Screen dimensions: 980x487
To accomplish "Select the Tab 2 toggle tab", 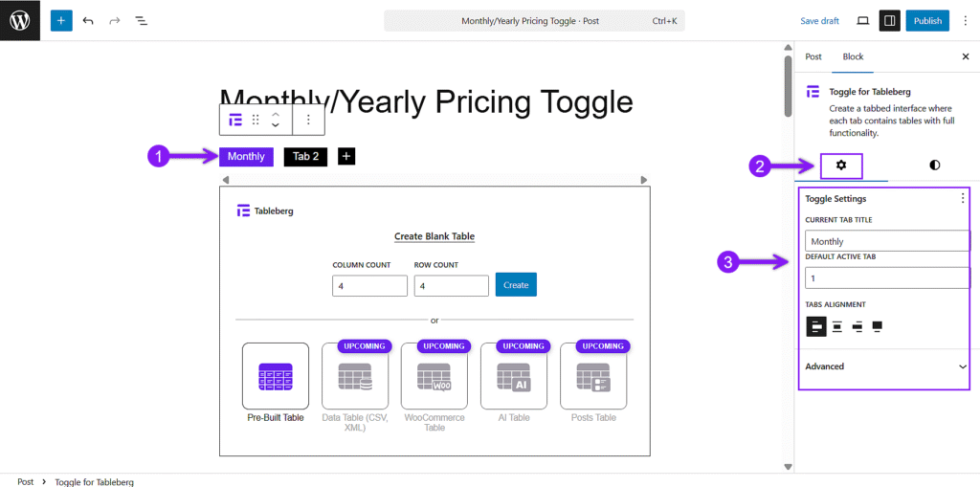I will [306, 156].
